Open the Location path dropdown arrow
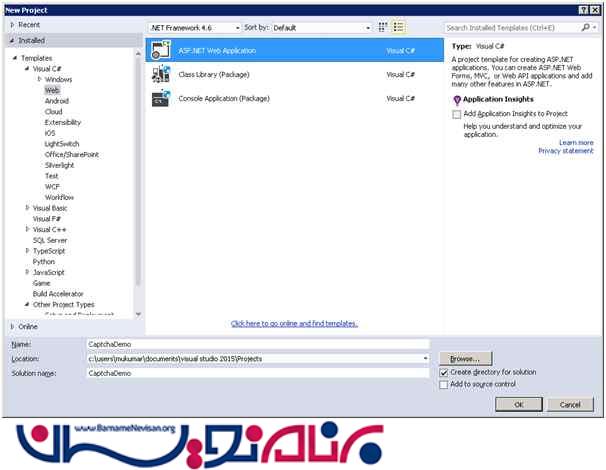Image resolution: width=606 pixels, height=470 pixels. coord(425,359)
